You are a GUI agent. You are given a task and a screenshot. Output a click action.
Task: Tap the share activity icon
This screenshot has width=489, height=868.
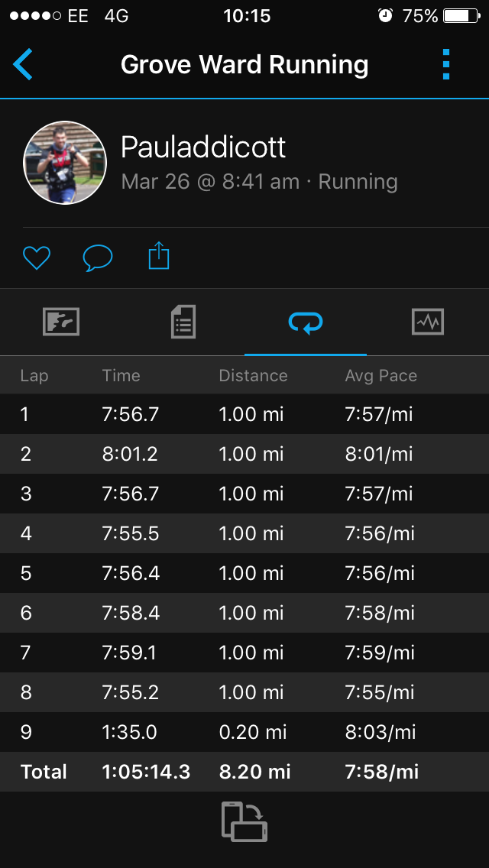tap(158, 257)
